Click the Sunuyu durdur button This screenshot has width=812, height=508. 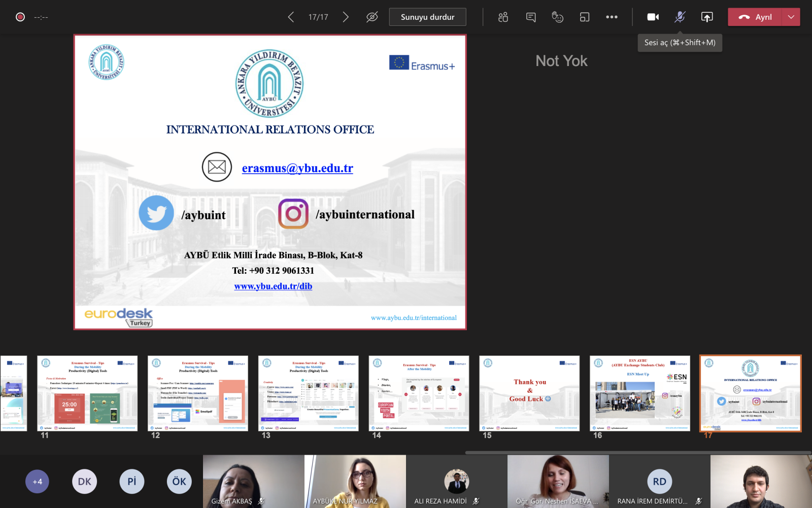[427, 17]
